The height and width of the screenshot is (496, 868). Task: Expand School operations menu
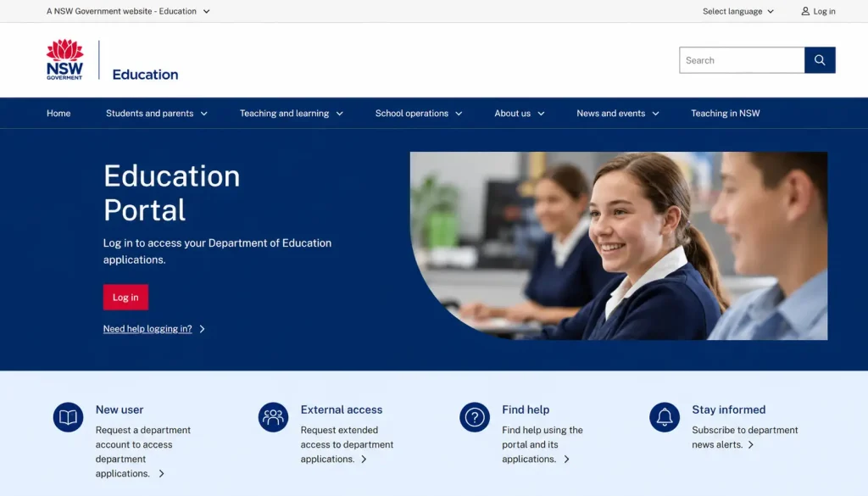(419, 113)
